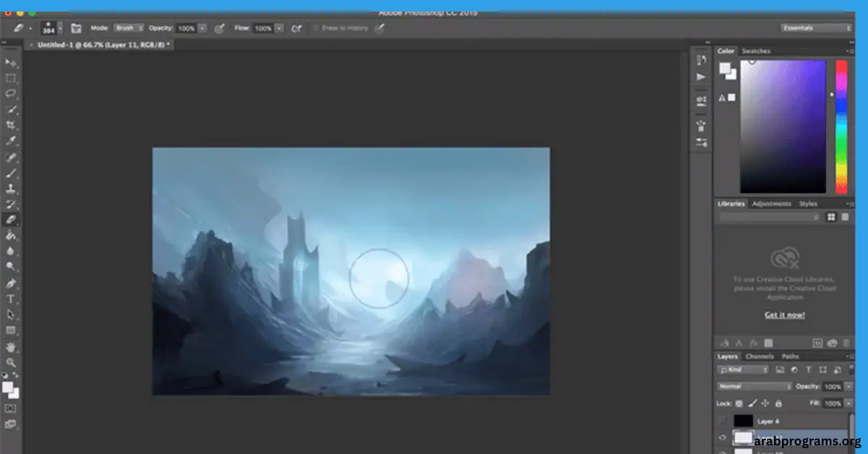Click the foreground color swatch in Color panel

[x=725, y=69]
